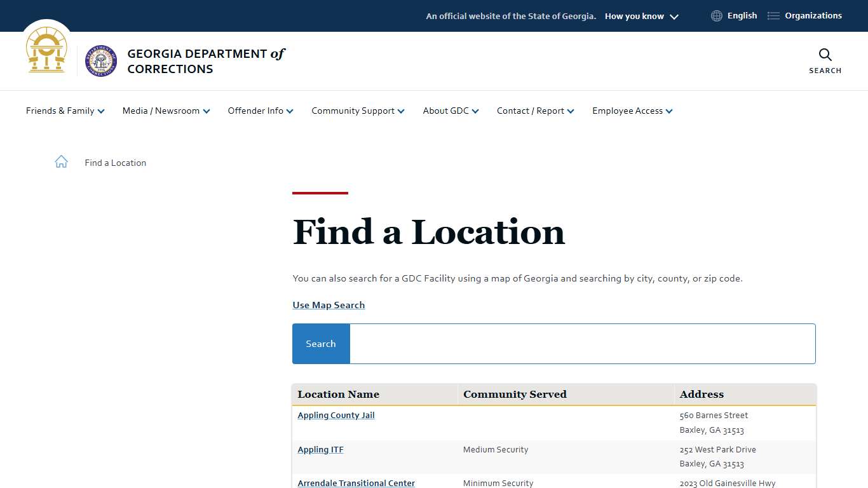This screenshot has width=868, height=488.
Task: Click the Organizations header item
Action: [813, 15]
